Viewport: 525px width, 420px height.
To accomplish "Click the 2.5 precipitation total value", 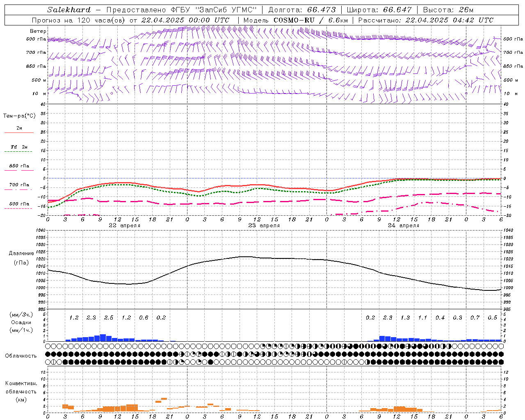I will (x=109, y=318).
